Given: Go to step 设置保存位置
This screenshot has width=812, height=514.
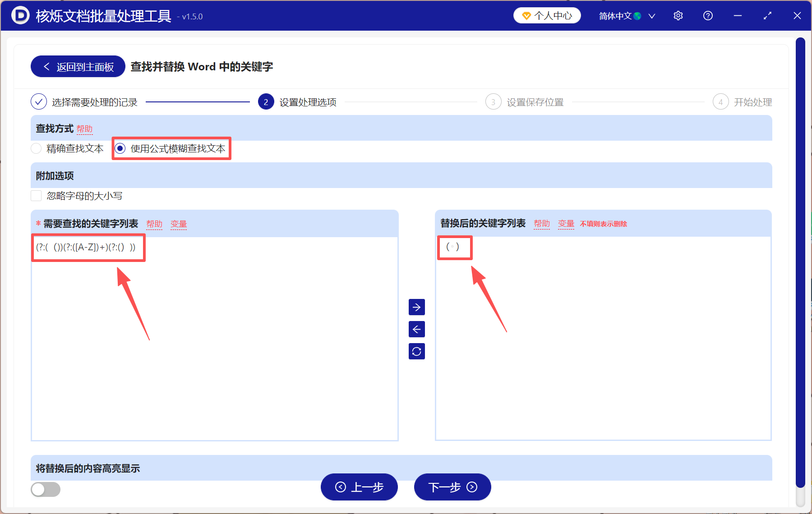Looking at the screenshot, I should (493, 102).
